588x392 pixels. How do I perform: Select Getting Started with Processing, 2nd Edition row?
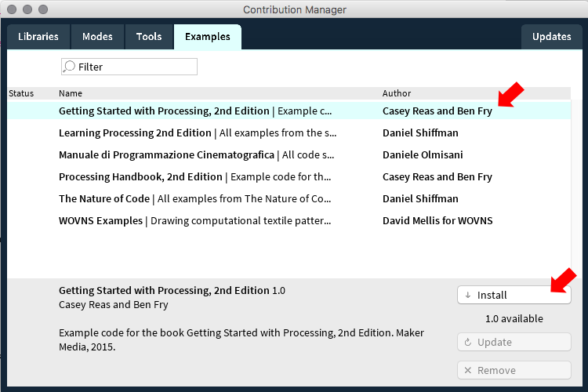tap(289, 111)
